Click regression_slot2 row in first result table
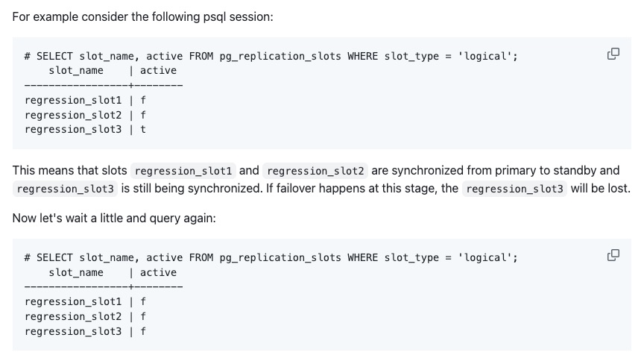The image size is (644, 364). pyautogui.click(x=84, y=115)
